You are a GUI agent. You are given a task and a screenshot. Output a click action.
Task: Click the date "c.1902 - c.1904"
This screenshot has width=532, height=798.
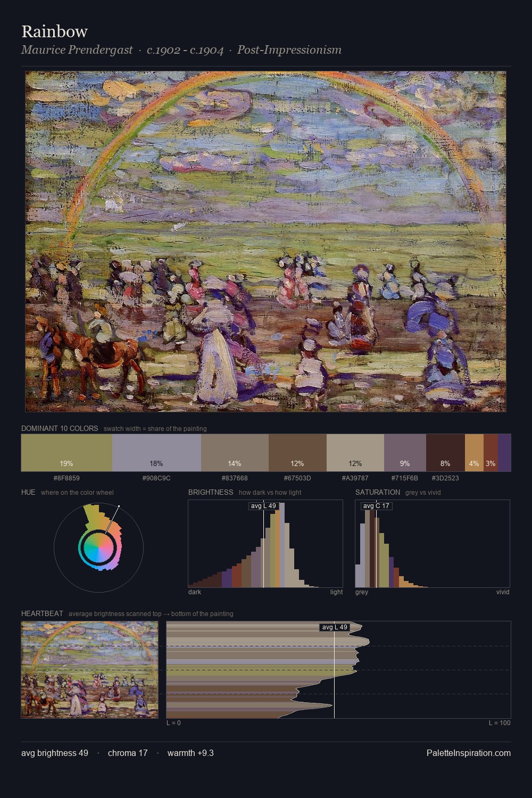point(185,50)
